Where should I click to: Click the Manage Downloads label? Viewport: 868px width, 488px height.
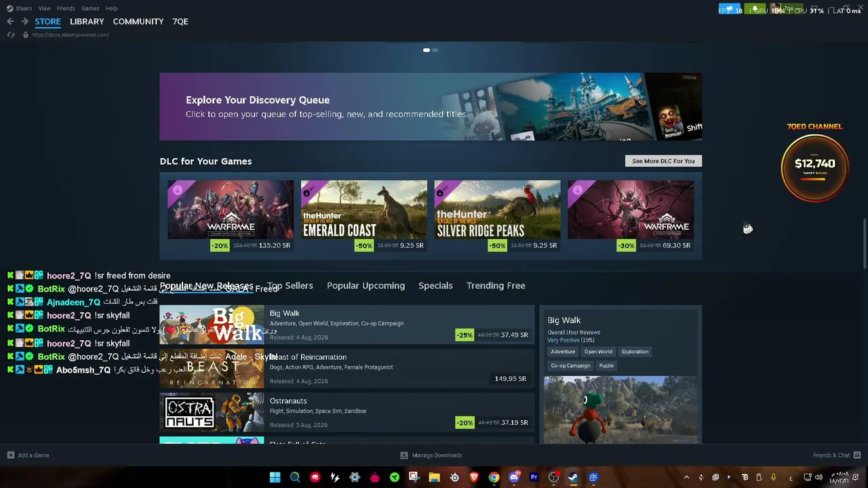pyautogui.click(x=437, y=455)
